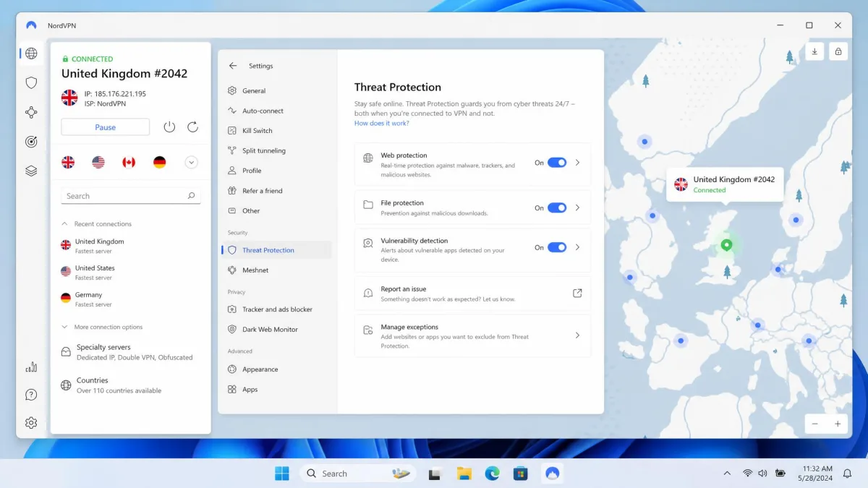This screenshot has height=488, width=868.
Task: Connect via the United Kingdom quick flag
Action: (x=68, y=163)
